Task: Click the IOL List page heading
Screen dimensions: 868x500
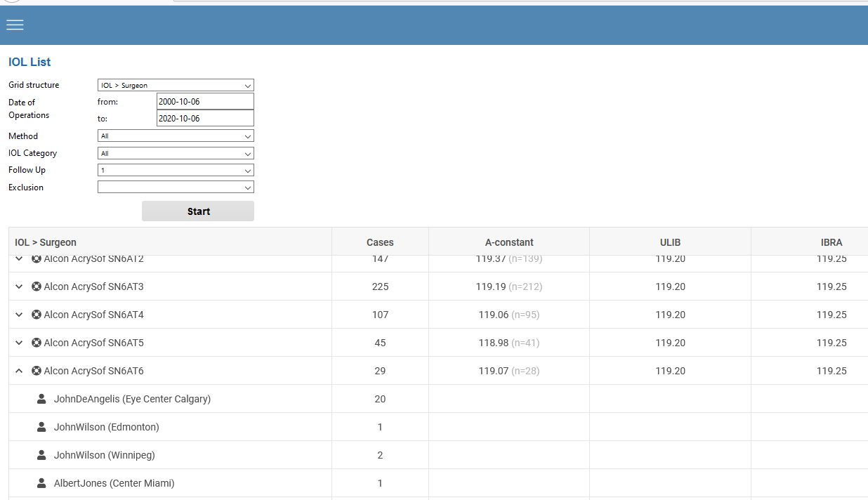Action: click(x=29, y=62)
